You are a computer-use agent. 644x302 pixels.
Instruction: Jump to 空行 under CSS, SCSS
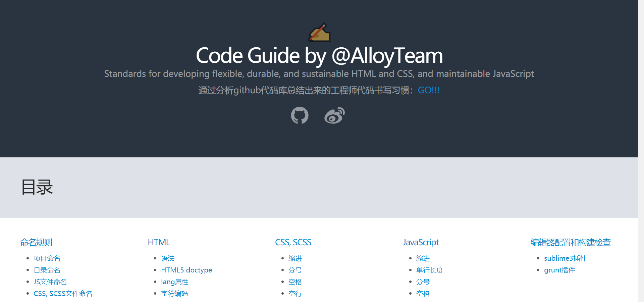295,294
